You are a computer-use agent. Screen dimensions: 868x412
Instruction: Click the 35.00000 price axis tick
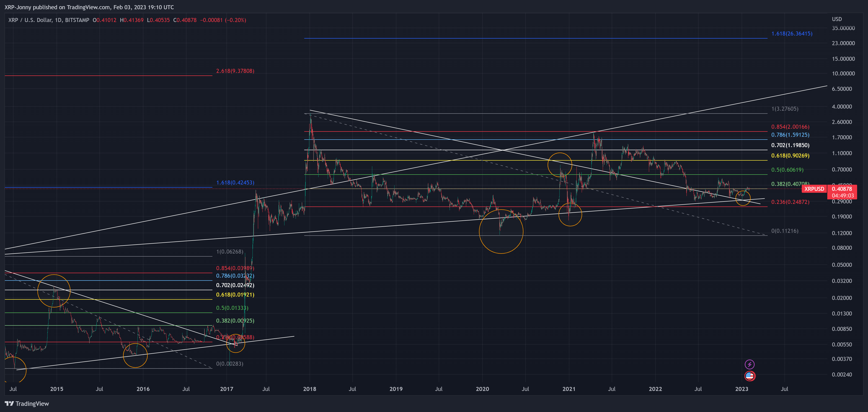coord(843,28)
